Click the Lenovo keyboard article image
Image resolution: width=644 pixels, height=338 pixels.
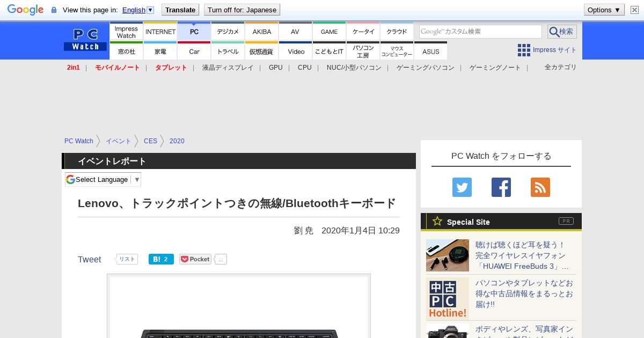[239, 306]
